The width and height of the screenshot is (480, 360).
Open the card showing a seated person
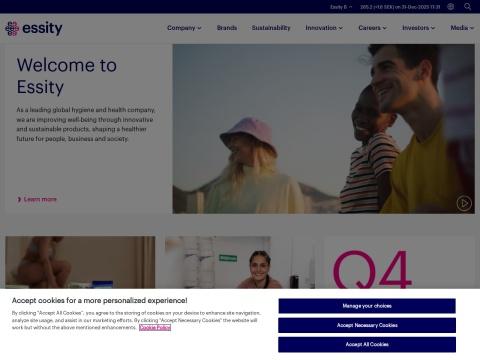click(80, 263)
